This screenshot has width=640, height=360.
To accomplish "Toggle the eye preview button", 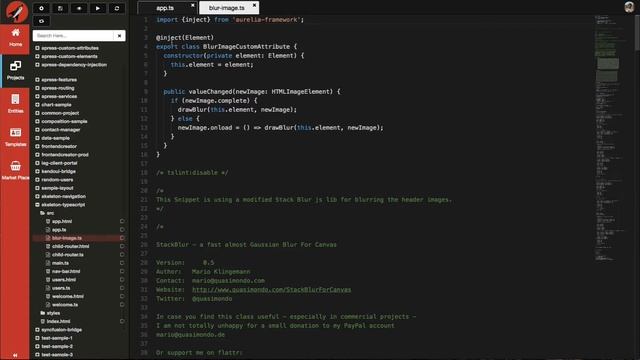I will [x=41, y=21].
